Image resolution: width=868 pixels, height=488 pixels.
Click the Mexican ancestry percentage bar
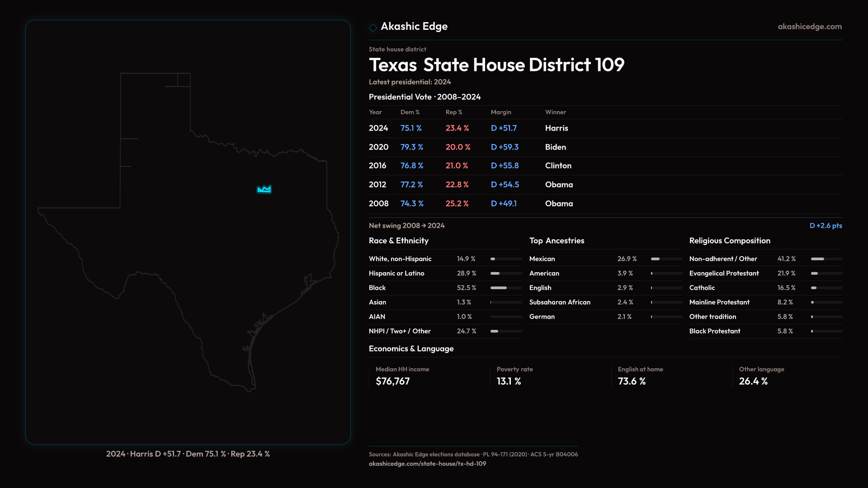(666, 259)
